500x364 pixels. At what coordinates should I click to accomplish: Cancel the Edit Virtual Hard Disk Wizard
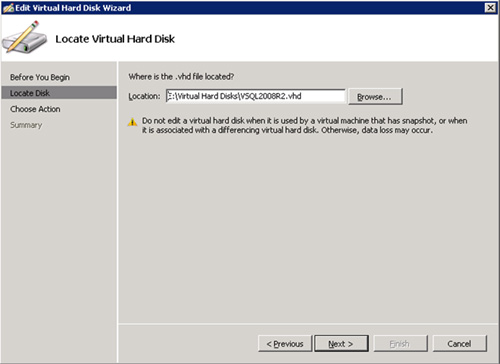[460, 344]
